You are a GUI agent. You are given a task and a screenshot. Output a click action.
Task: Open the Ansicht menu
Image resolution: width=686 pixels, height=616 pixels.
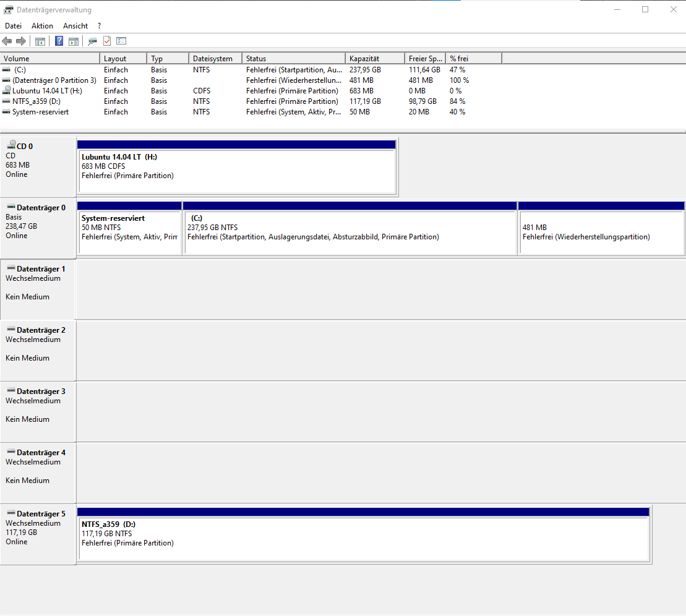point(75,26)
